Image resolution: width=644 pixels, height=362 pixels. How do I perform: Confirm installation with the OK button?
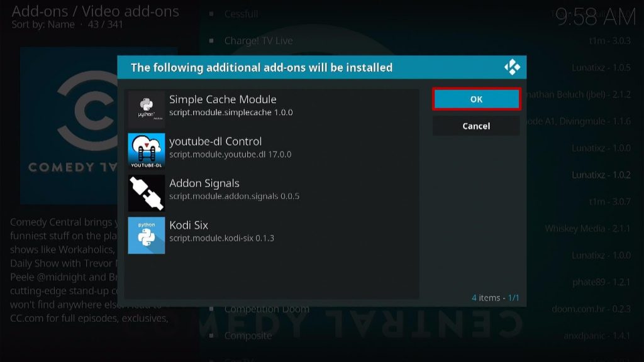[x=477, y=99]
